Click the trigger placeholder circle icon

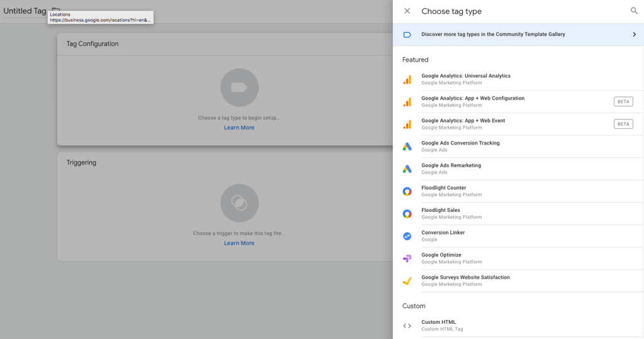pos(240,203)
